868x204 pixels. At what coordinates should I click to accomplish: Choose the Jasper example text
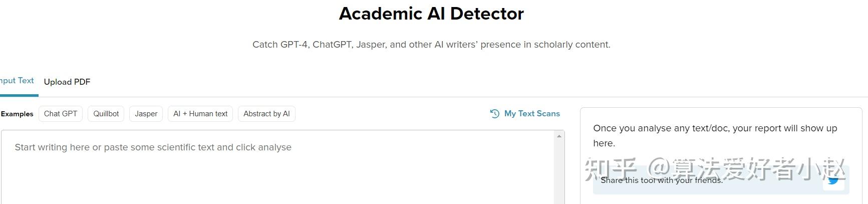(x=146, y=114)
